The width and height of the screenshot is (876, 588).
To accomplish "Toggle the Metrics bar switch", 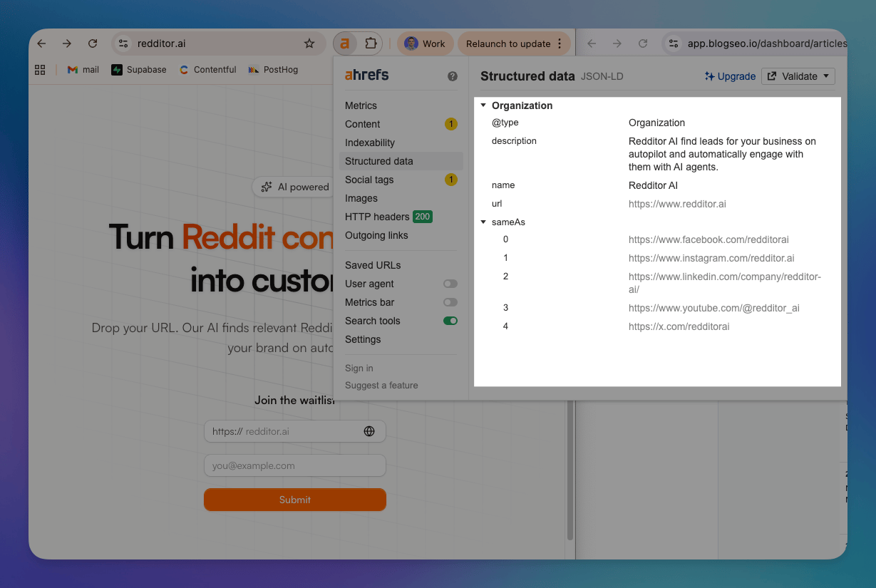I will 450,302.
